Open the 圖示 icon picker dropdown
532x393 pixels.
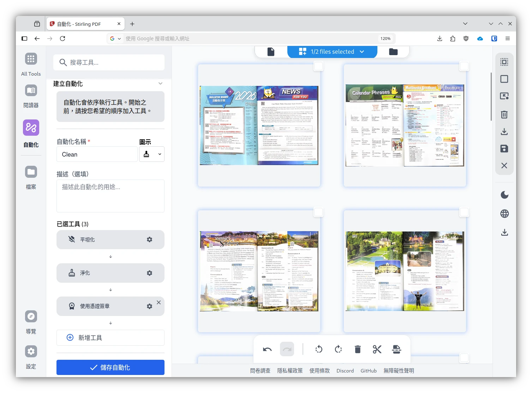(x=152, y=154)
